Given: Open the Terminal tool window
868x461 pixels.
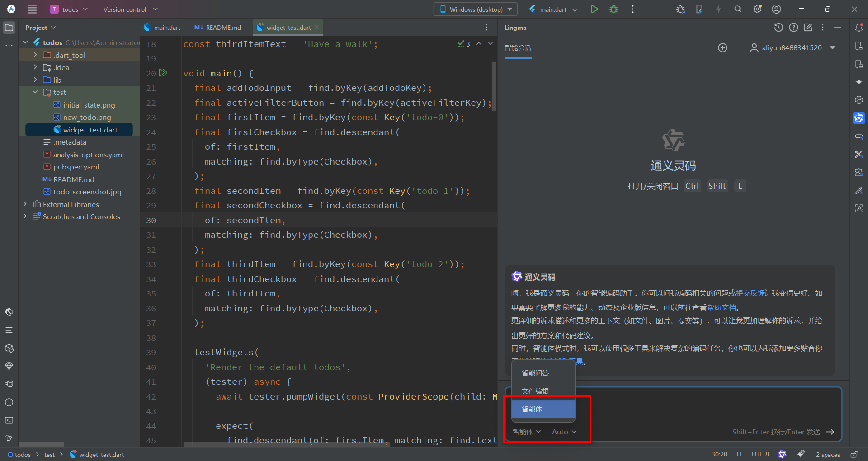Looking at the screenshot, I should (9, 420).
